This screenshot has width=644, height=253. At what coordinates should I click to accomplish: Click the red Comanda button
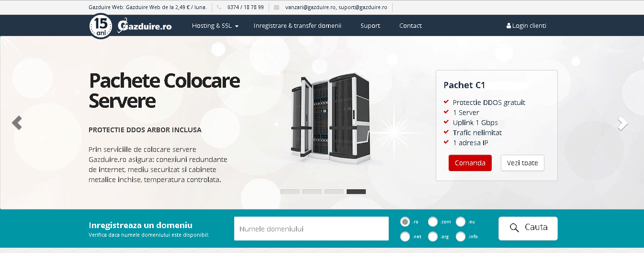coord(470,163)
